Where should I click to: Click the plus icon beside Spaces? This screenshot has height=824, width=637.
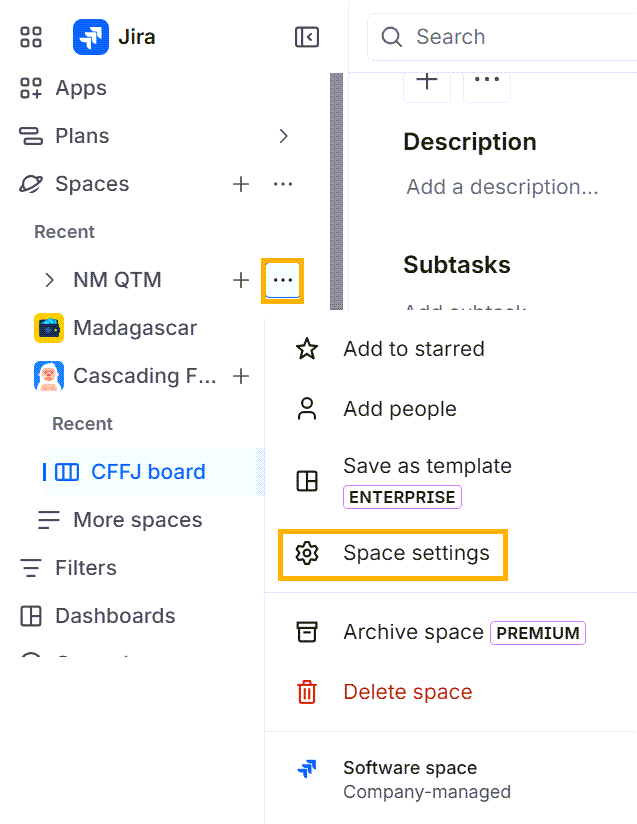coord(241,184)
